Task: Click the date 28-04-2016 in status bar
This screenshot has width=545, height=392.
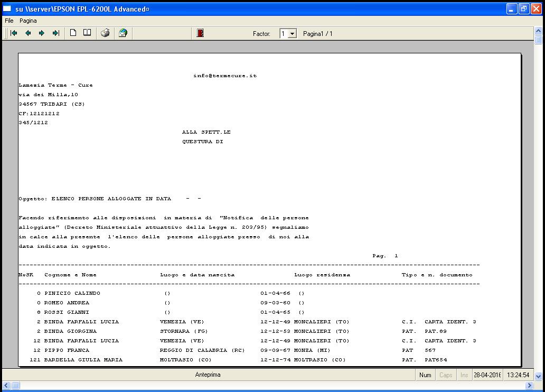Action: (487, 375)
